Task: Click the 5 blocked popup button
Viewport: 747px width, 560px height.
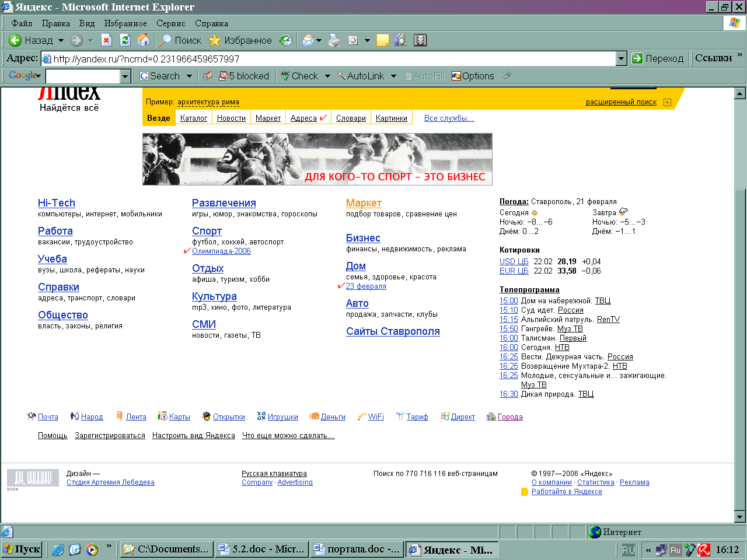Action: [x=243, y=76]
